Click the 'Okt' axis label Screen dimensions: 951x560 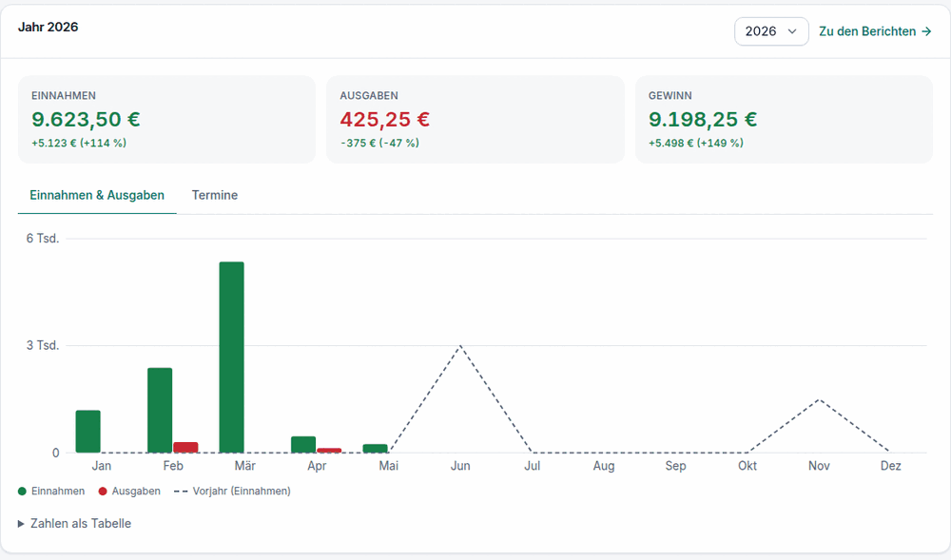747,466
